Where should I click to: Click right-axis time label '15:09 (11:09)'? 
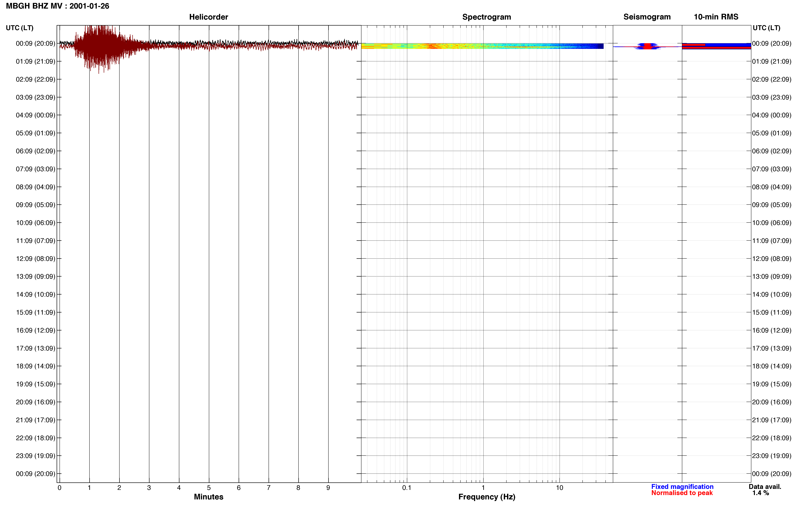click(x=772, y=313)
